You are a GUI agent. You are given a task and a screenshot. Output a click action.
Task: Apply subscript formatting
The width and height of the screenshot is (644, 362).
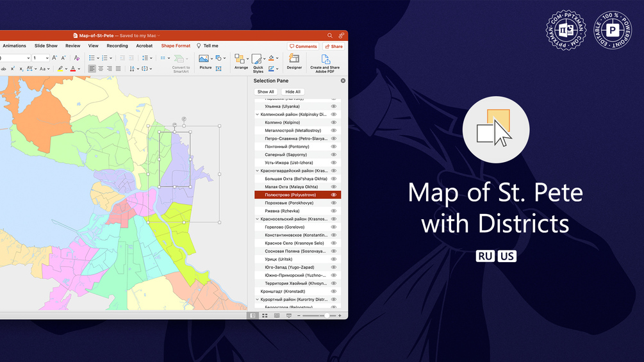(x=21, y=69)
